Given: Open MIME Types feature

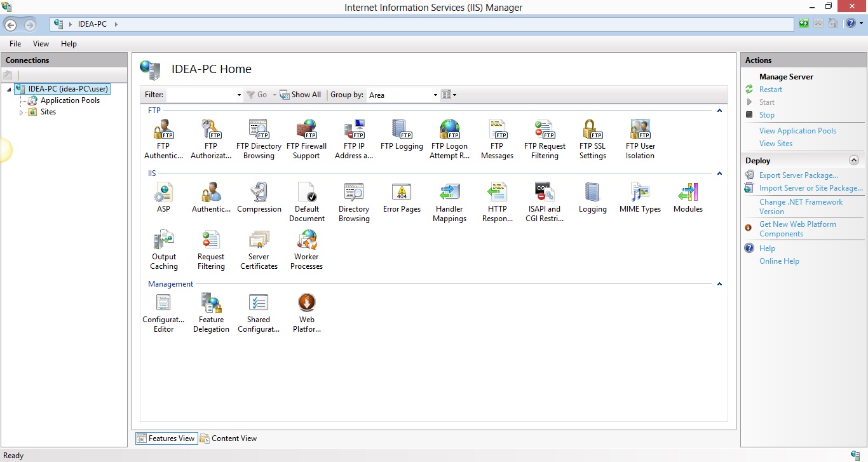Looking at the screenshot, I should (x=640, y=198).
